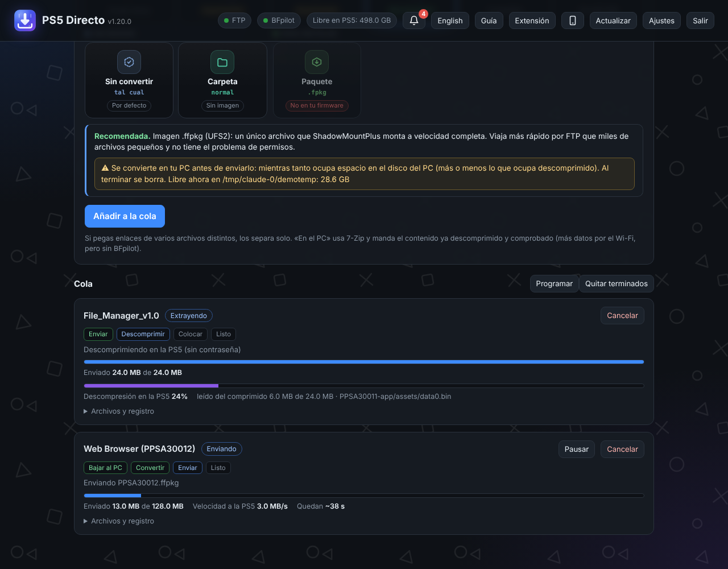Click the Por defecto label
The height and width of the screenshot is (569, 728).
[x=129, y=105]
